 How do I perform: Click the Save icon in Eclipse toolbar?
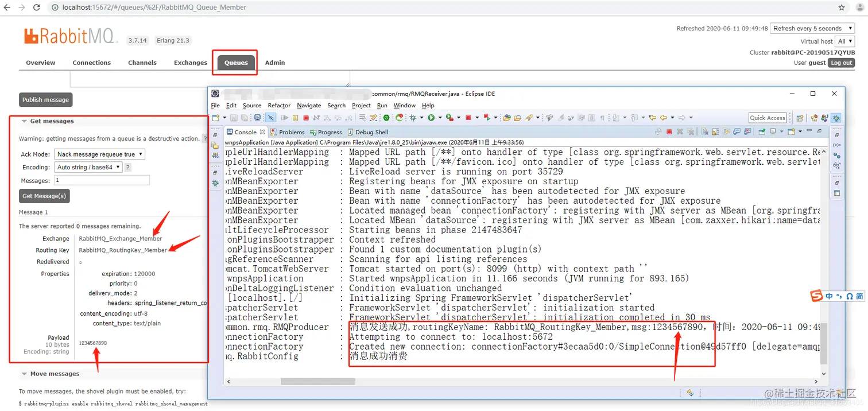(234, 118)
